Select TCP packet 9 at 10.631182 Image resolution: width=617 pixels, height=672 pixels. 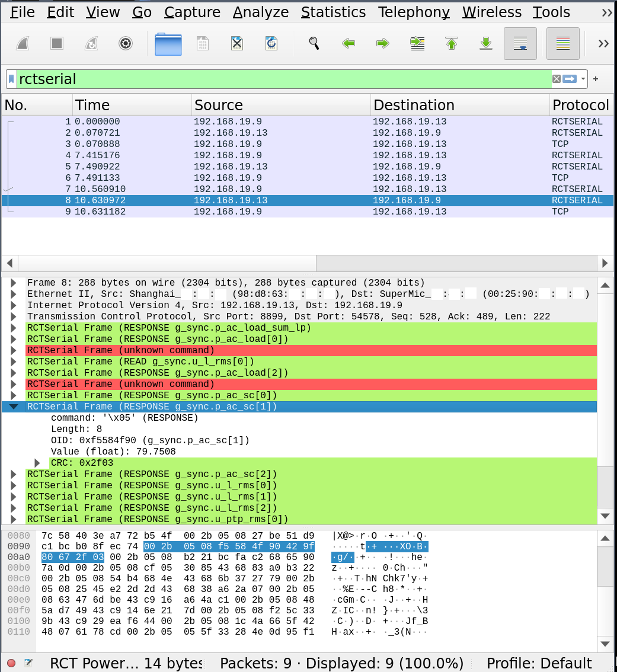coord(308,212)
